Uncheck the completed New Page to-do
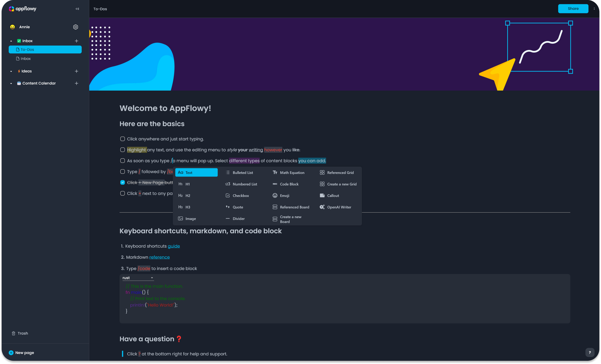Image resolution: width=601 pixels, height=364 pixels. click(x=122, y=182)
